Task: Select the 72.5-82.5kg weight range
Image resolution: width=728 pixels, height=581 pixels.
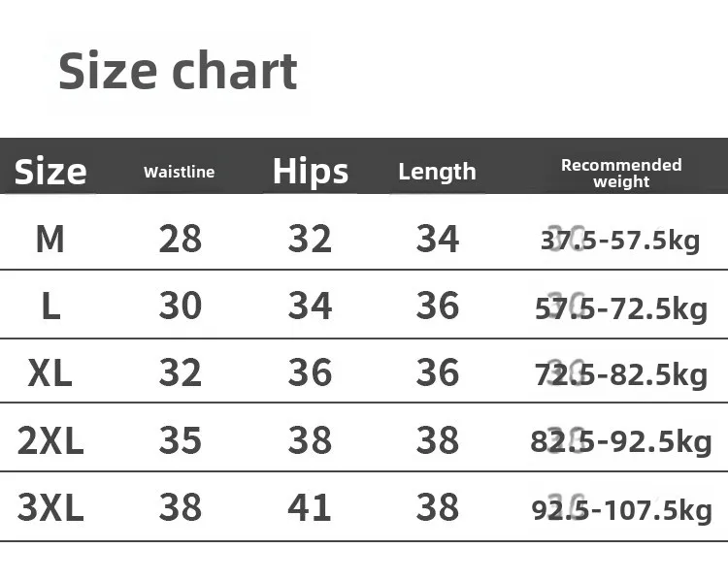Action: click(621, 374)
